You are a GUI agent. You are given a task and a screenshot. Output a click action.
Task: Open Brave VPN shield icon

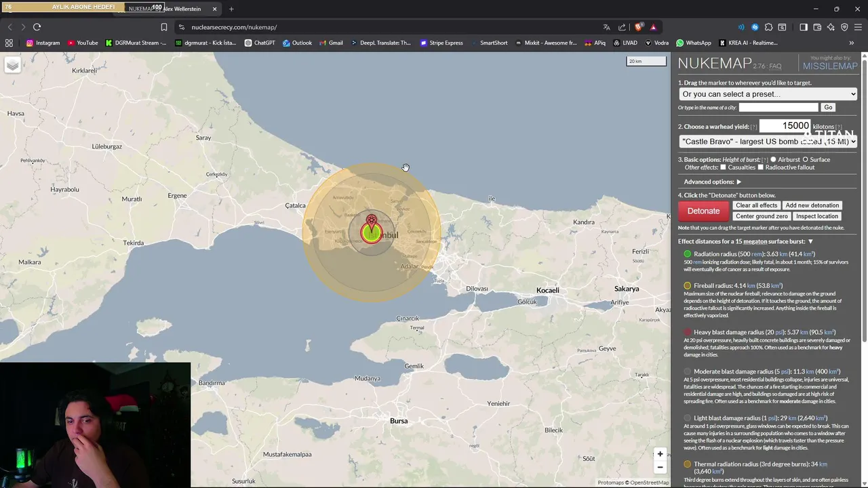click(844, 27)
